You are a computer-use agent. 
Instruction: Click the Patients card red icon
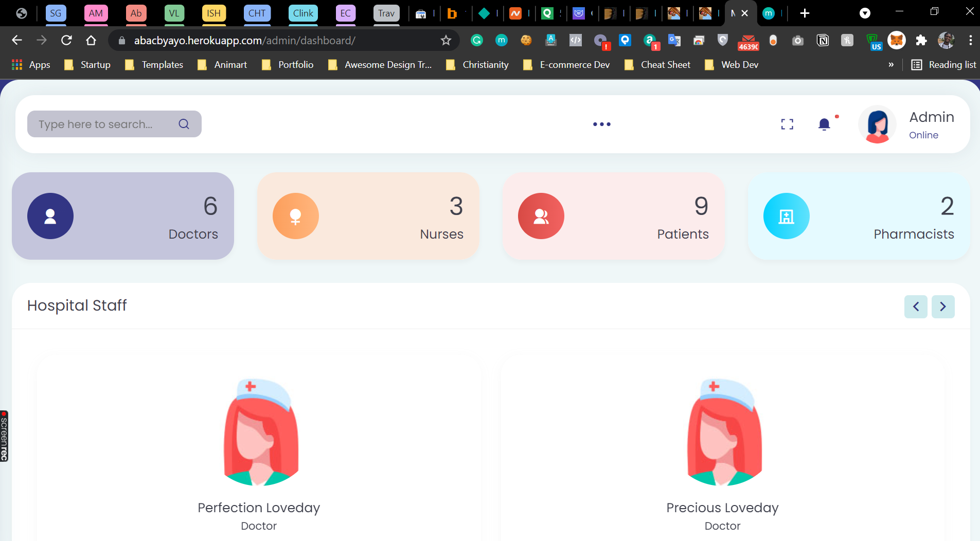(x=541, y=216)
